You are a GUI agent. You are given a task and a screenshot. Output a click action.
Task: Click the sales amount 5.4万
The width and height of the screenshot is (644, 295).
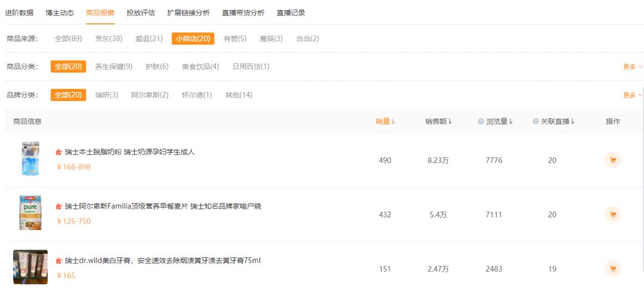438,215
